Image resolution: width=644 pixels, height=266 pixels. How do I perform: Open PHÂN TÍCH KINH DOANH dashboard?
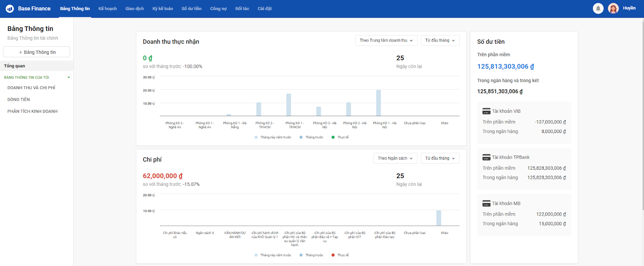pos(33,112)
